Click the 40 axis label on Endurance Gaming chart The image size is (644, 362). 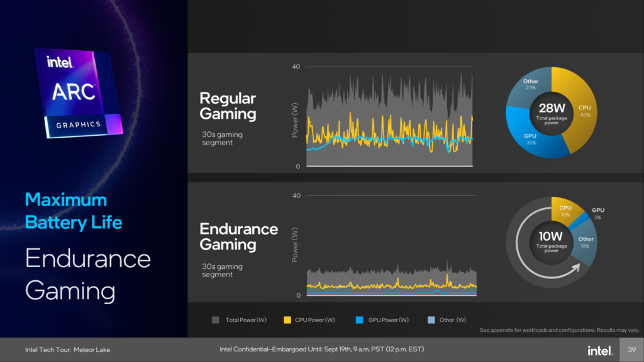pos(297,195)
